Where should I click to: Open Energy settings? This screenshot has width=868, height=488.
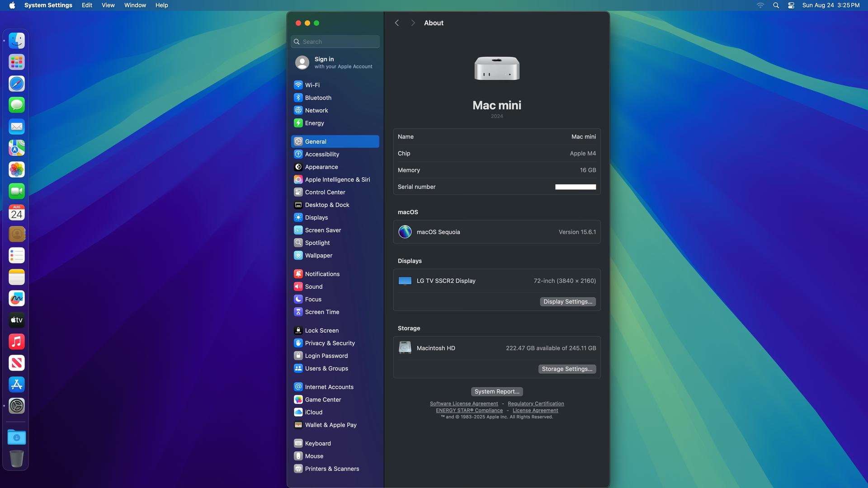point(335,123)
